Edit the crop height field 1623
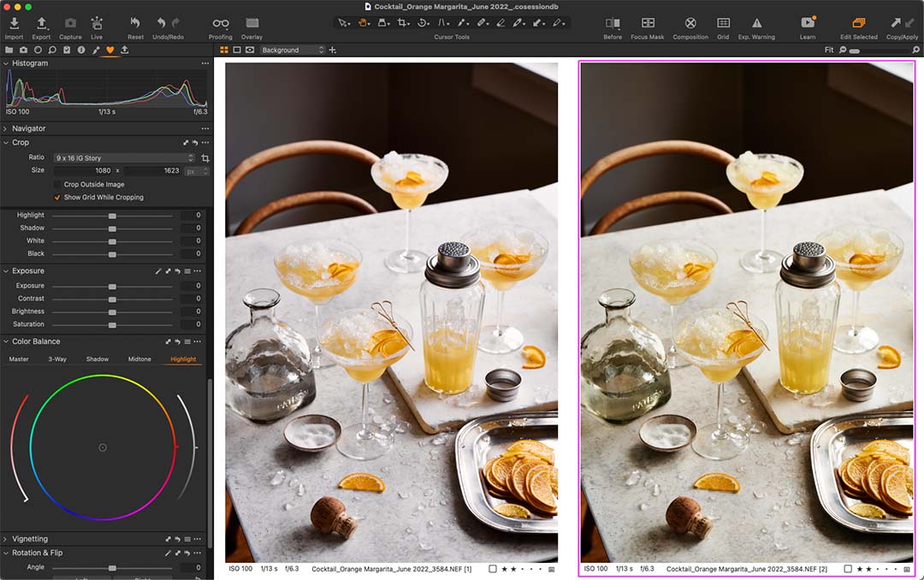The width and height of the screenshot is (924, 580). [152, 171]
